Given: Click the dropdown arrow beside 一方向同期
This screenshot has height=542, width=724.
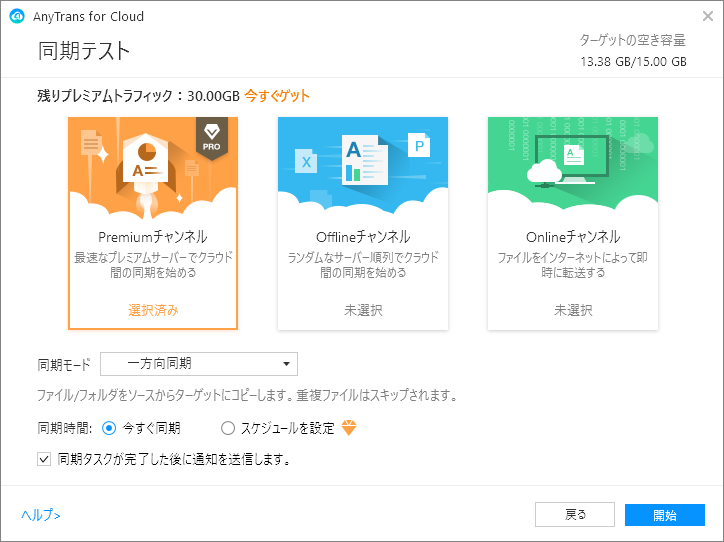Looking at the screenshot, I should pyautogui.click(x=286, y=364).
